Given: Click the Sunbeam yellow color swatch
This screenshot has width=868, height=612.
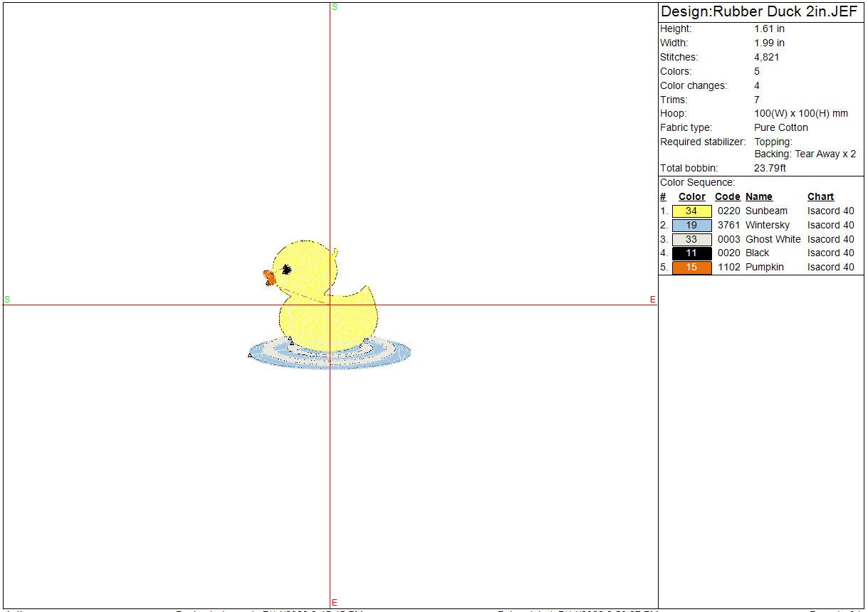Looking at the screenshot, I should [691, 211].
